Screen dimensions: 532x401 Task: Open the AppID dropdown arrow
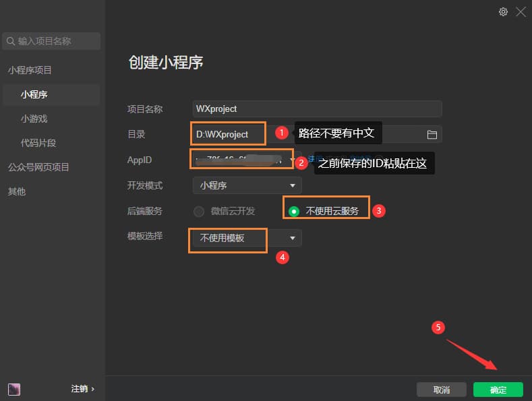point(293,160)
